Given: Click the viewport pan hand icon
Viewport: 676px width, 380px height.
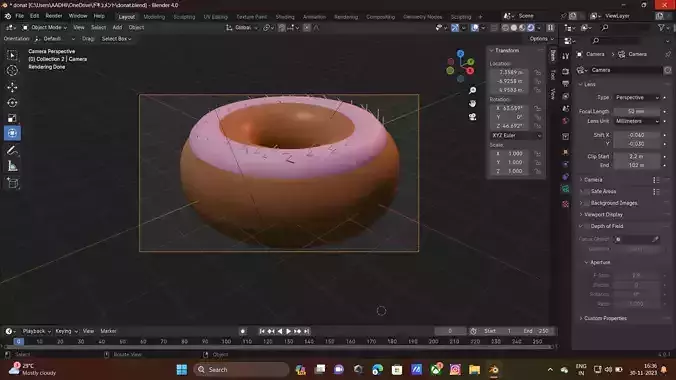Looking at the screenshot, I should click(473, 104).
